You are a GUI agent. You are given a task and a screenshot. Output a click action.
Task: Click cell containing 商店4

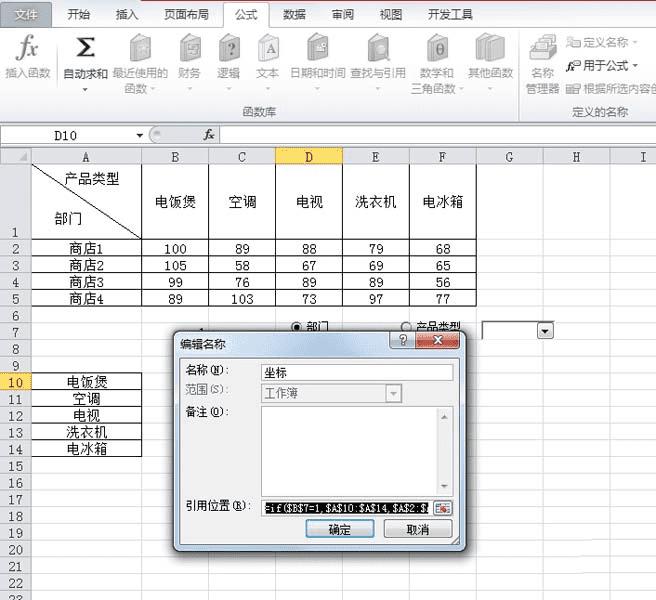pyautogui.click(x=87, y=299)
